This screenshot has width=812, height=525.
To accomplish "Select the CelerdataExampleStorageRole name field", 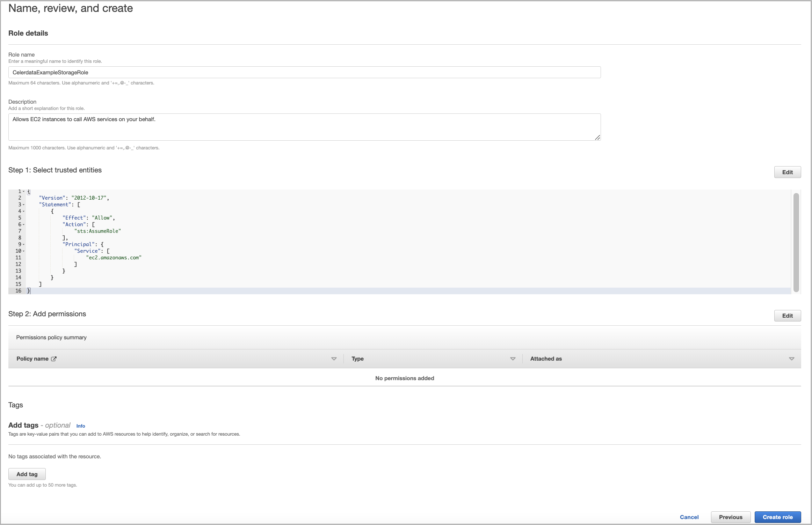I will pyautogui.click(x=304, y=72).
